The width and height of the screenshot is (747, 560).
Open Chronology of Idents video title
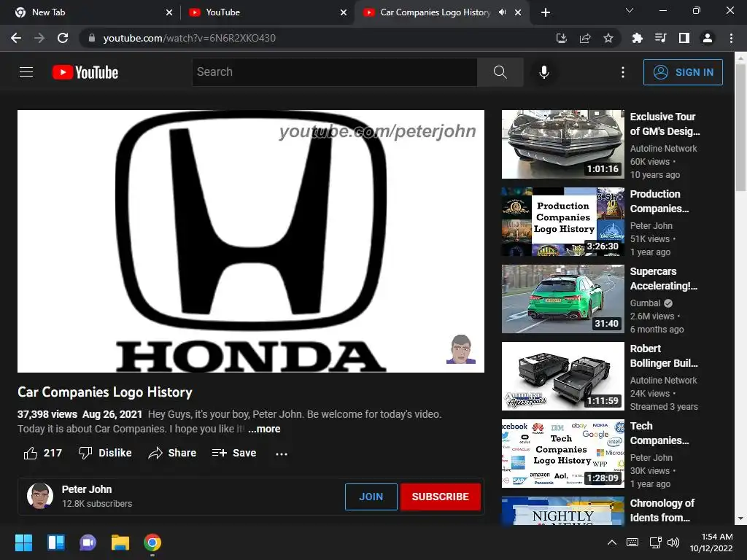pyautogui.click(x=662, y=510)
